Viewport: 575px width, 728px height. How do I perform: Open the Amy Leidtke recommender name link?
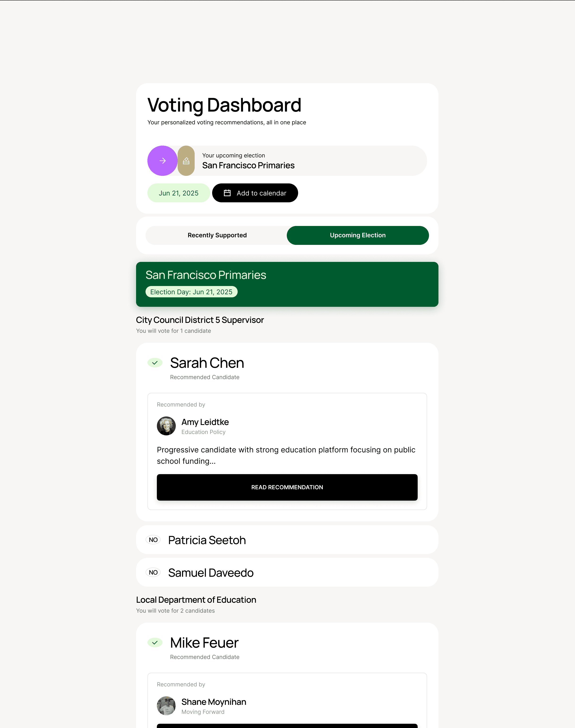[205, 422]
